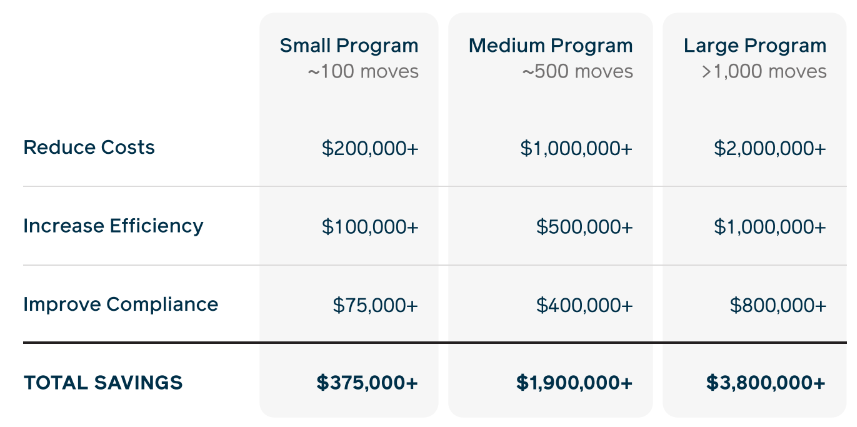Click the $1,000,000+ Increase Efficiency Large value

pos(770,226)
